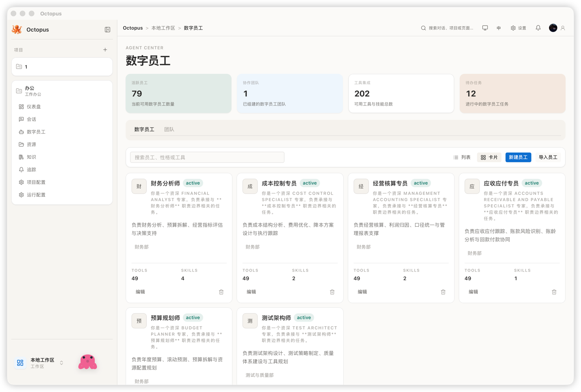Edit 财务分析师 via 编辑
The height and width of the screenshot is (392, 581).
click(x=141, y=292)
